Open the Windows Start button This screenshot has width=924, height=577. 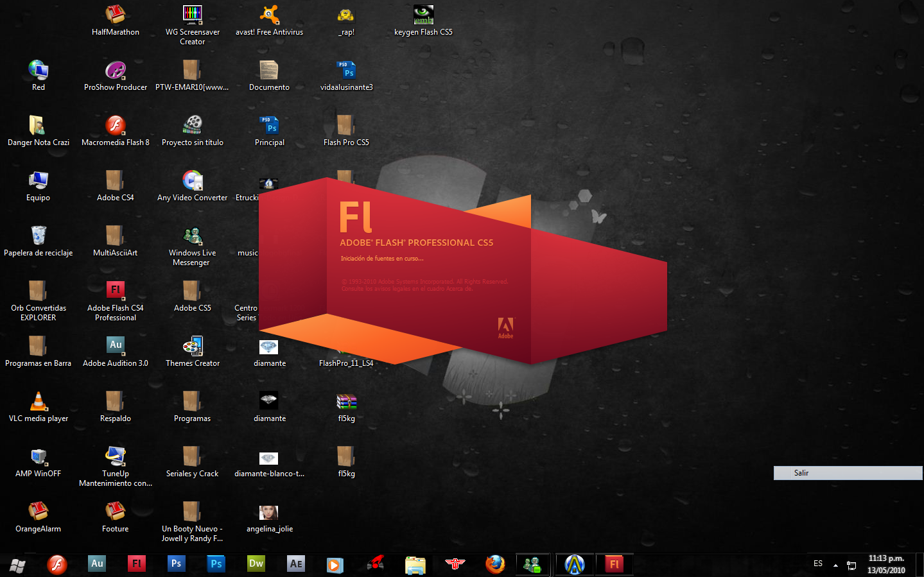pos(17,565)
